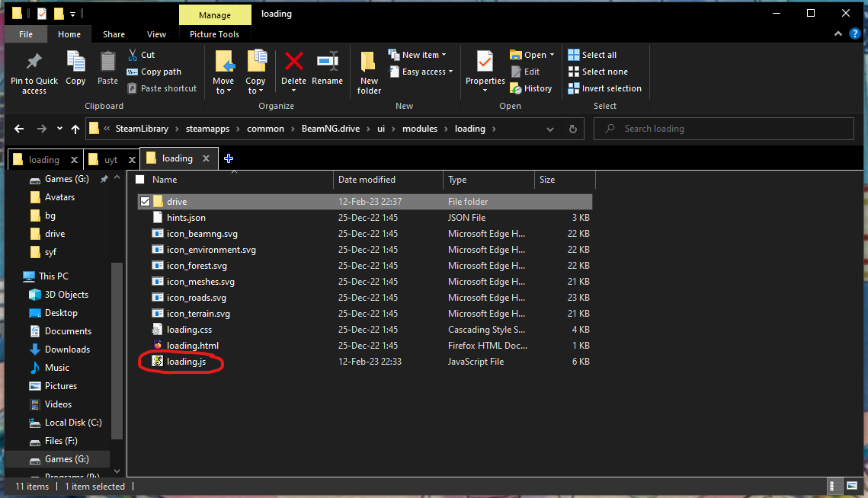Open Explorer help question mark

(x=855, y=34)
